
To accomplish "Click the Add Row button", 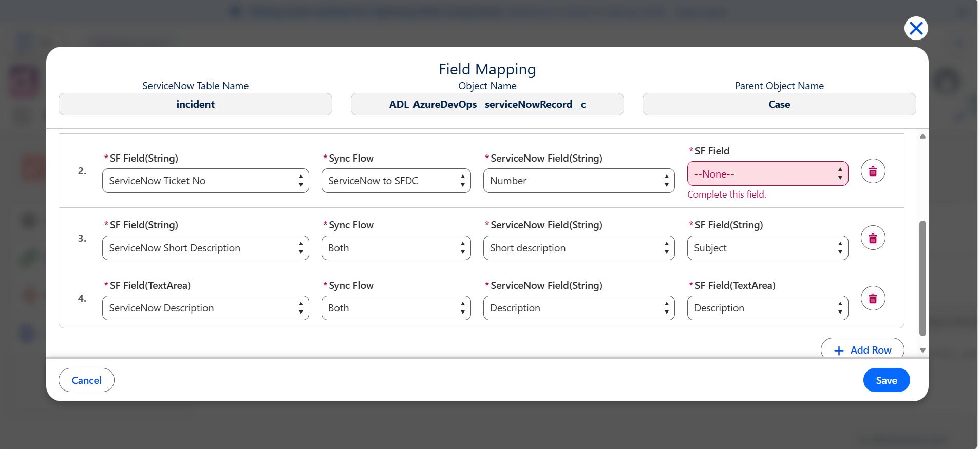I will [x=862, y=349].
